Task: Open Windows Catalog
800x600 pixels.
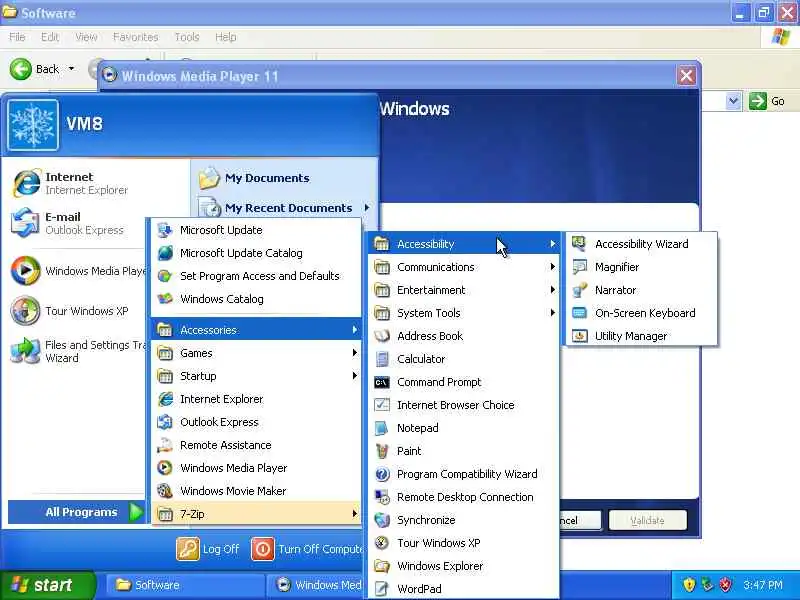Action: click(x=257, y=299)
